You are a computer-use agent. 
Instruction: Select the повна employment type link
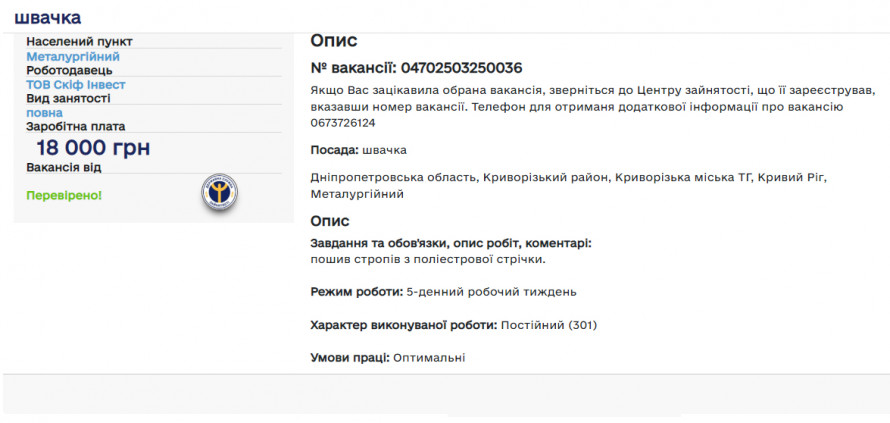[x=44, y=113]
